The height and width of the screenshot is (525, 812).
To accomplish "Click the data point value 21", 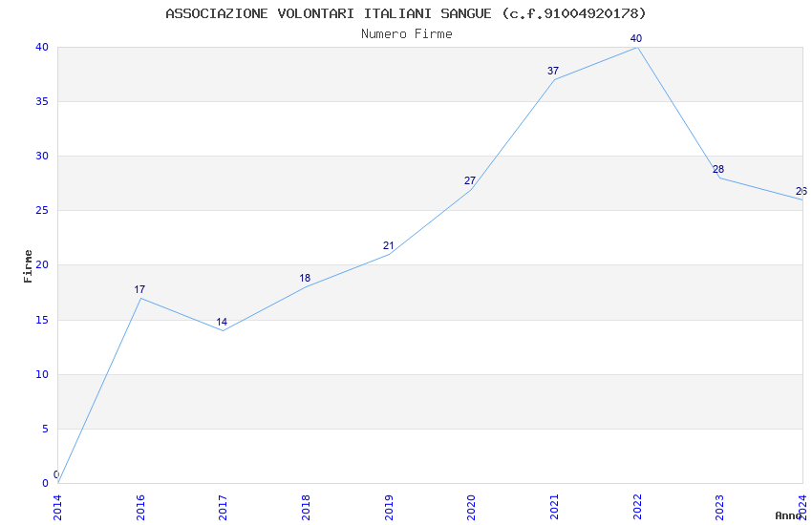I will tap(389, 245).
